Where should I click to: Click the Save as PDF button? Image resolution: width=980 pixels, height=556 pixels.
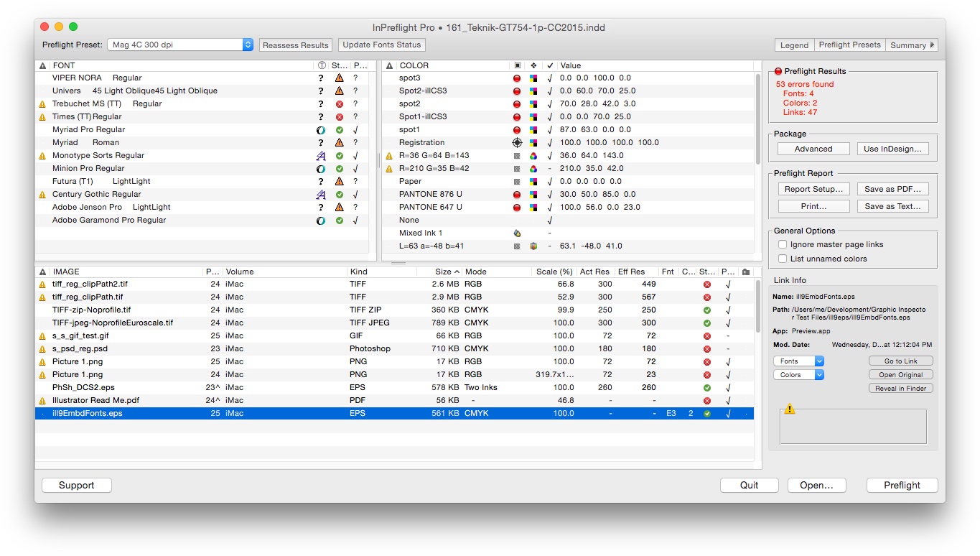click(x=892, y=189)
